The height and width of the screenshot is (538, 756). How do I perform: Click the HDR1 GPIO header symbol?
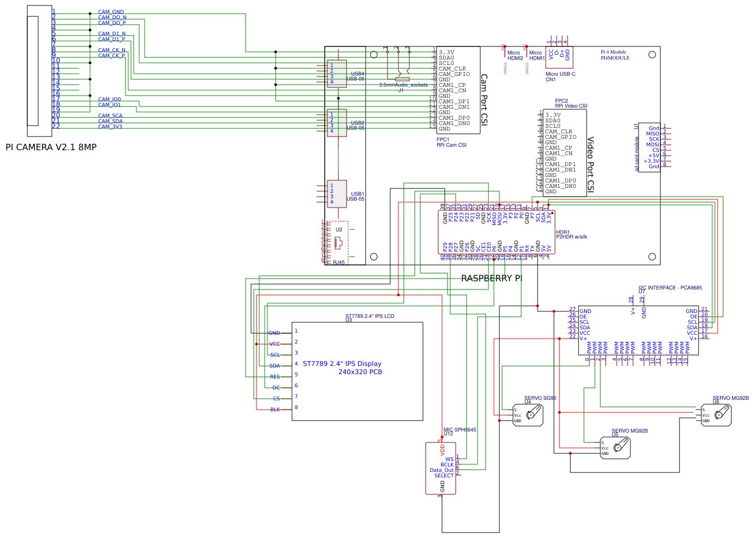497,232
